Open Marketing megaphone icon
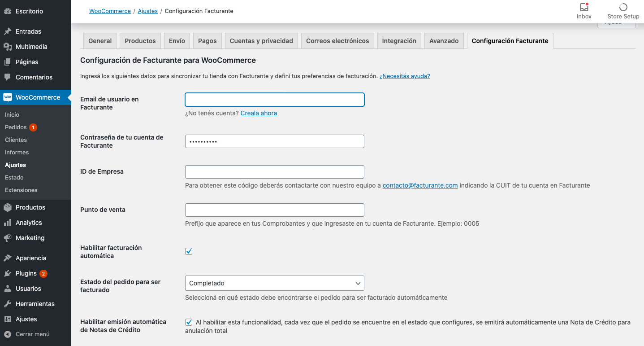Image resolution: width=644 pixels, height=346 pixels. click(x=8, y=238)
